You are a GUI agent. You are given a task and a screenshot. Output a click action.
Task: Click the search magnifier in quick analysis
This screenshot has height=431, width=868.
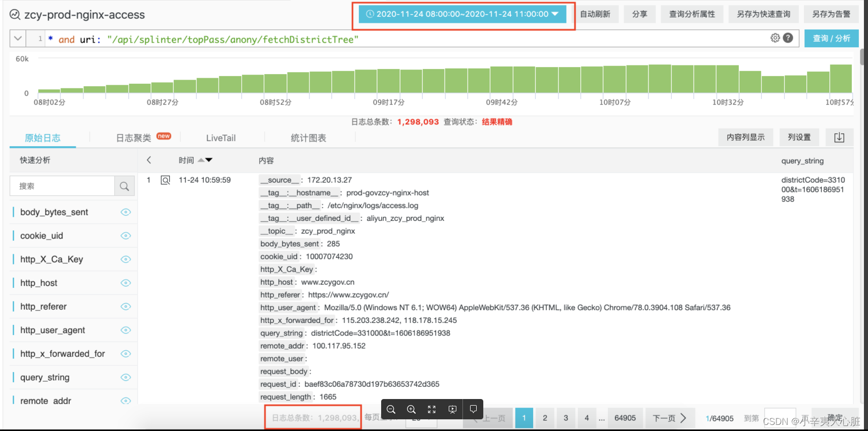point(125,186)
